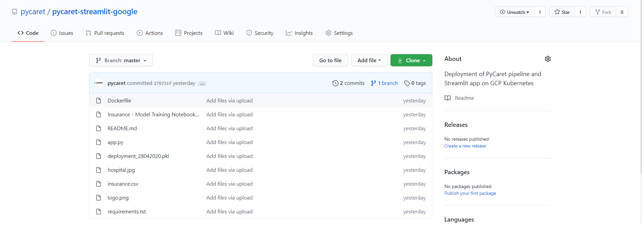The height and width of the screenshot is (231, 644).
Task: Click the file icon next to insurance.csv
Action: [99, 184]
